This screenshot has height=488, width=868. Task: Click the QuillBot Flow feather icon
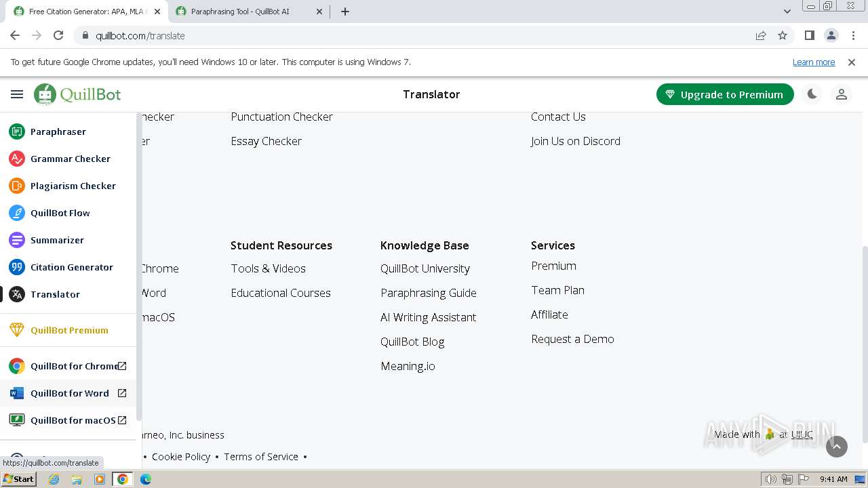(x=17, y=213)
